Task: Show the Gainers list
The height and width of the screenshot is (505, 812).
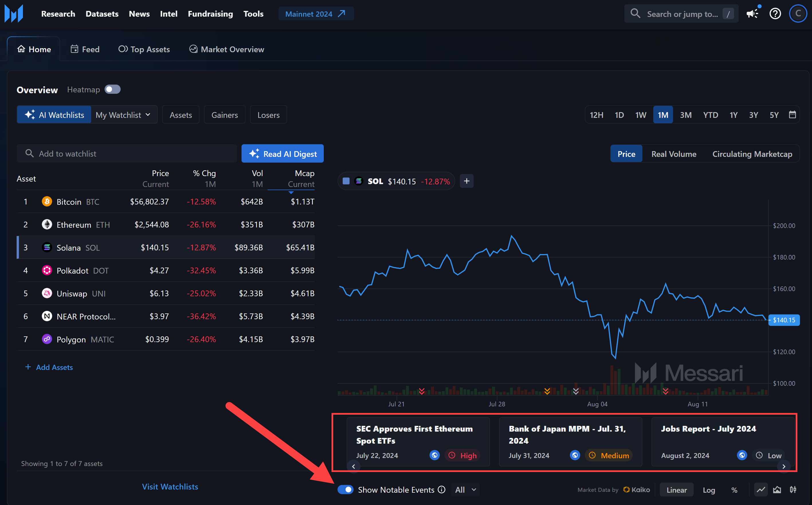Action: click(x=225, y=115)
